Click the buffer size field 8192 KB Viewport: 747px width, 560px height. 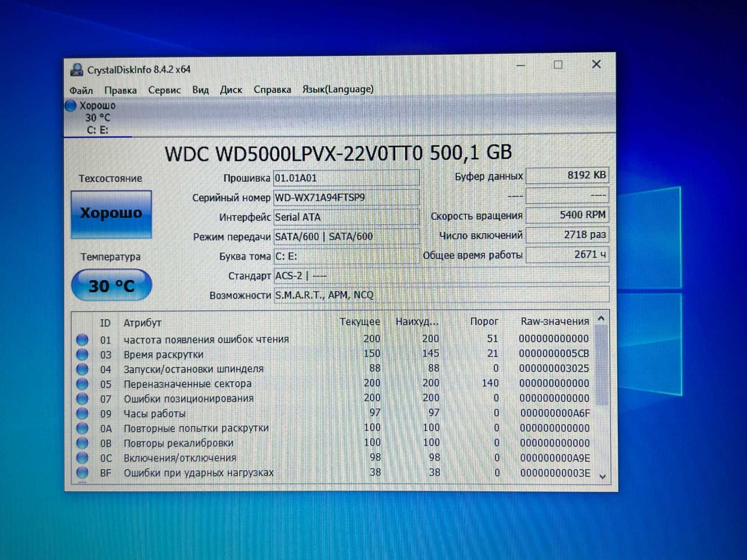point(567,175)
